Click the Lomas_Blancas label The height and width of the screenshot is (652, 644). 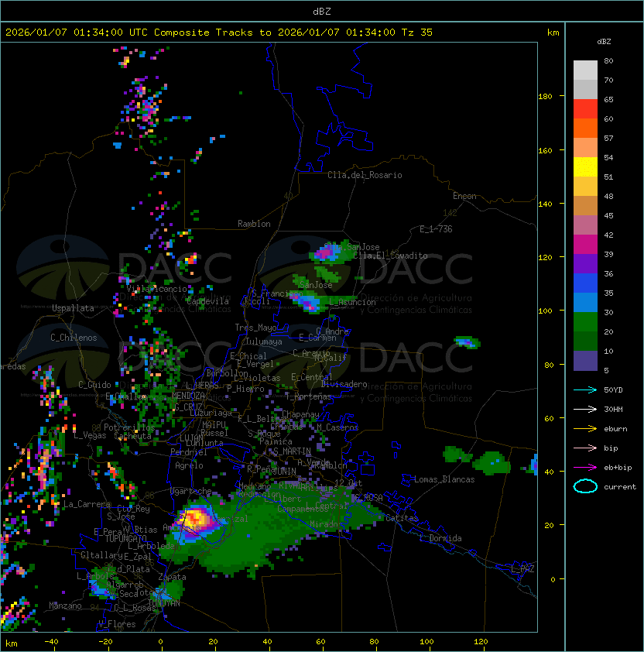pos(444,479)
